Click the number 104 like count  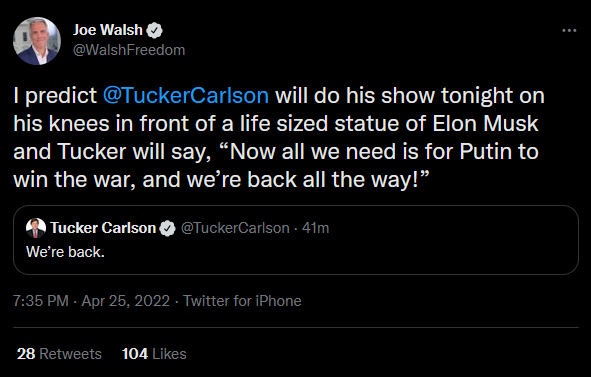pyautogui.click(x=135, y=354)
